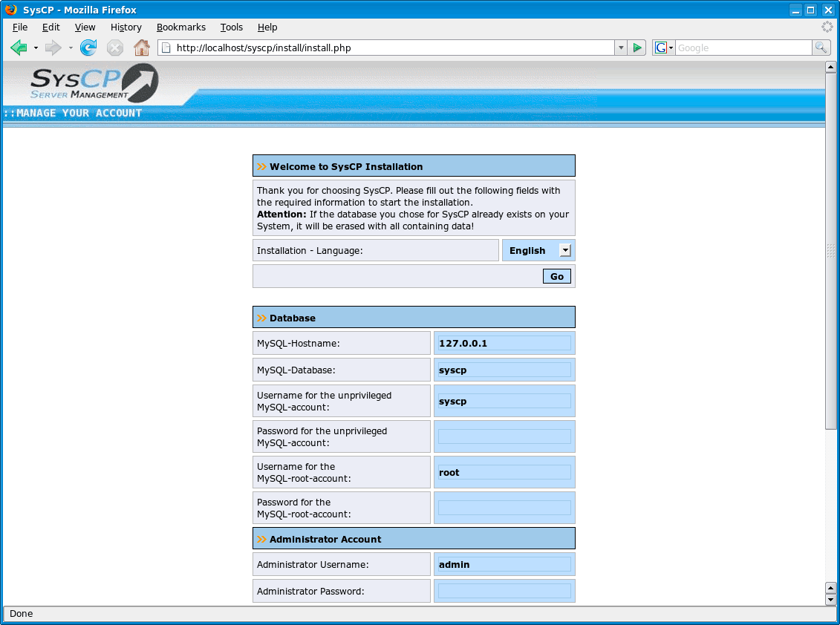Open the Bookmarks menu
The image size is (840, 625).
point(181,27)
